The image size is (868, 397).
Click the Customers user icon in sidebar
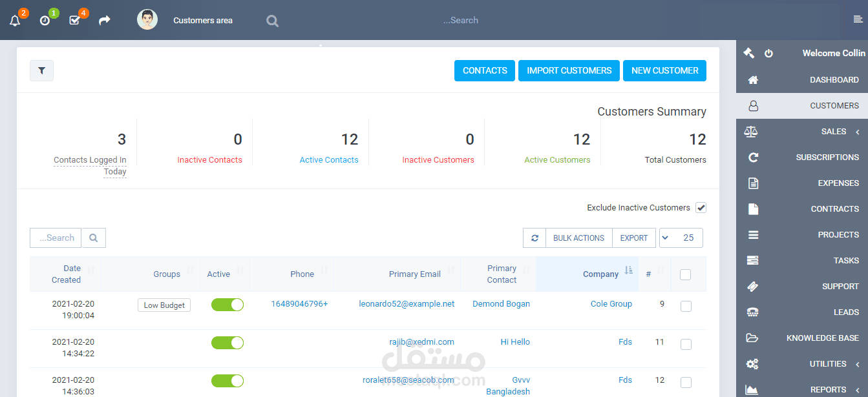752,106
